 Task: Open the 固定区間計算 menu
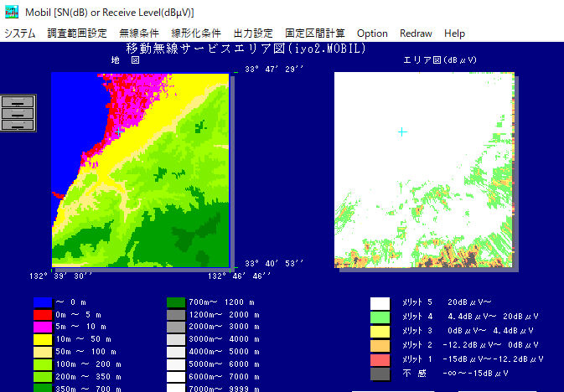pos(315,34)
